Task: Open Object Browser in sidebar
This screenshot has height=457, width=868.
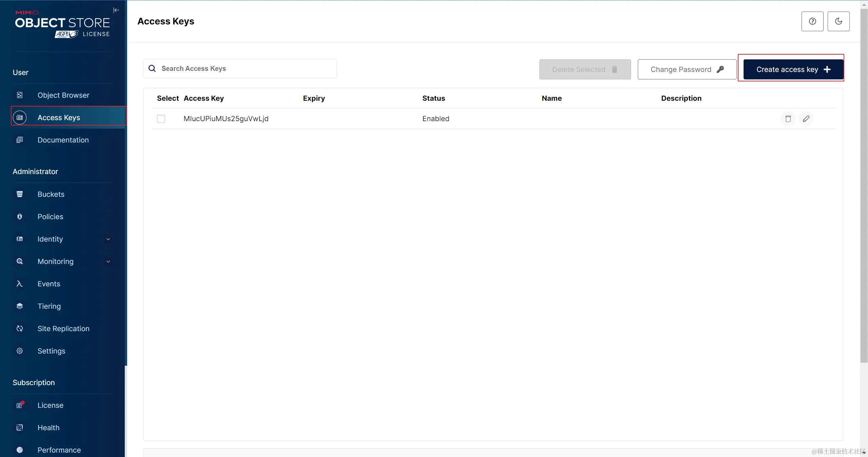Action: click(63, 95)
